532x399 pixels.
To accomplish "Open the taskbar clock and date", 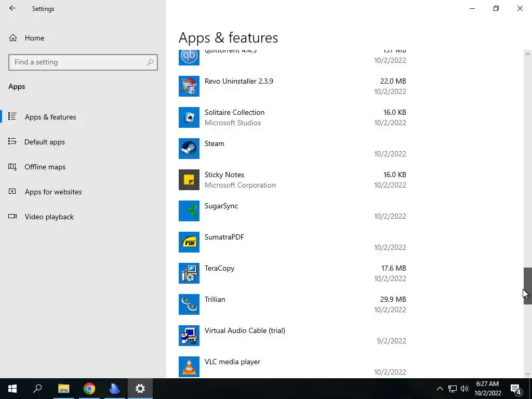I will tap(487, 389).
